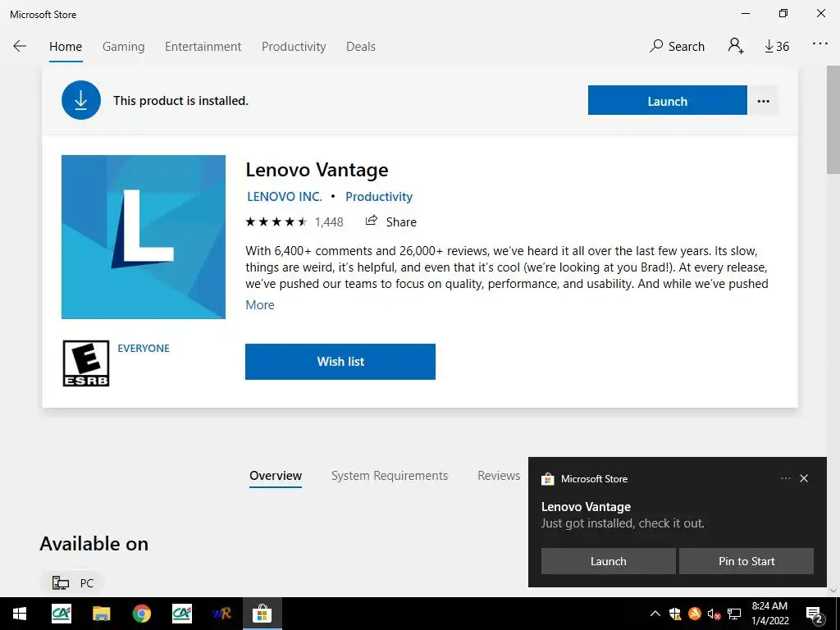Open notification options ellipsis
Image resolution: width=840 pixels, height=630 pixels.
click(x=785, y=478)
